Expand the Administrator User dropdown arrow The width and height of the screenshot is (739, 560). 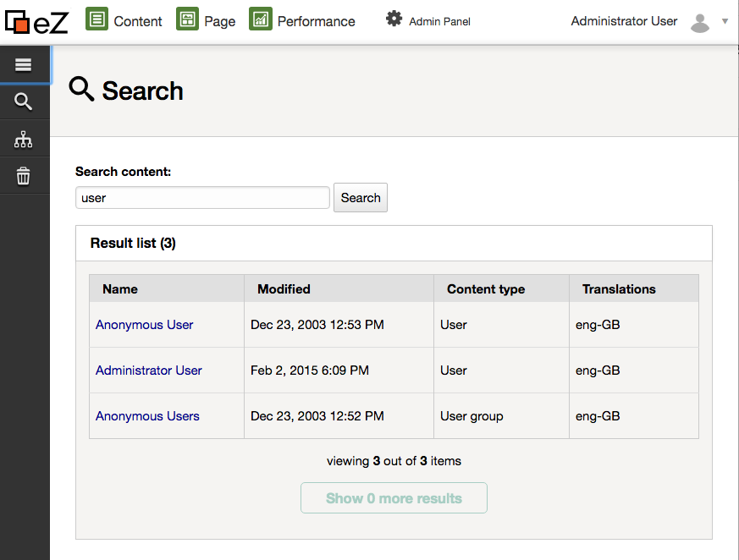tap(725, 21)
